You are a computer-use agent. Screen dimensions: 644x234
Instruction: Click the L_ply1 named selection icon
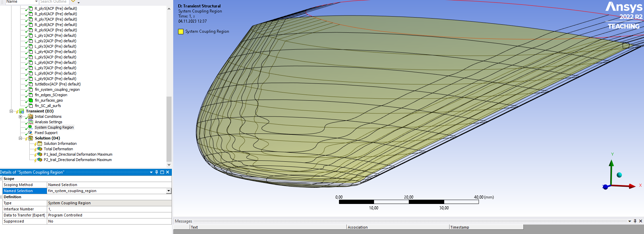31,35
